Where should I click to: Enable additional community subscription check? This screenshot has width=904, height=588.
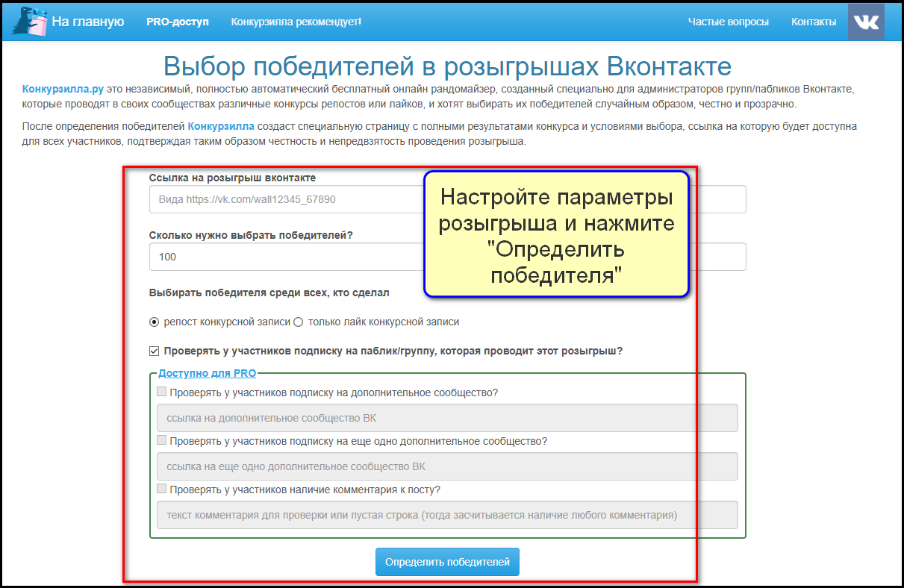coord(162,392)
